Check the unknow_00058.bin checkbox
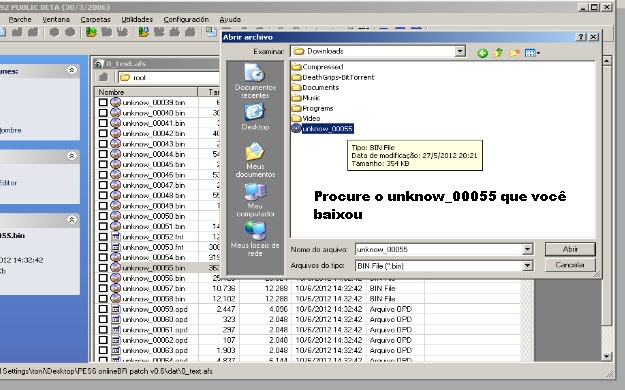625x390 pixels. pos(103,298)
